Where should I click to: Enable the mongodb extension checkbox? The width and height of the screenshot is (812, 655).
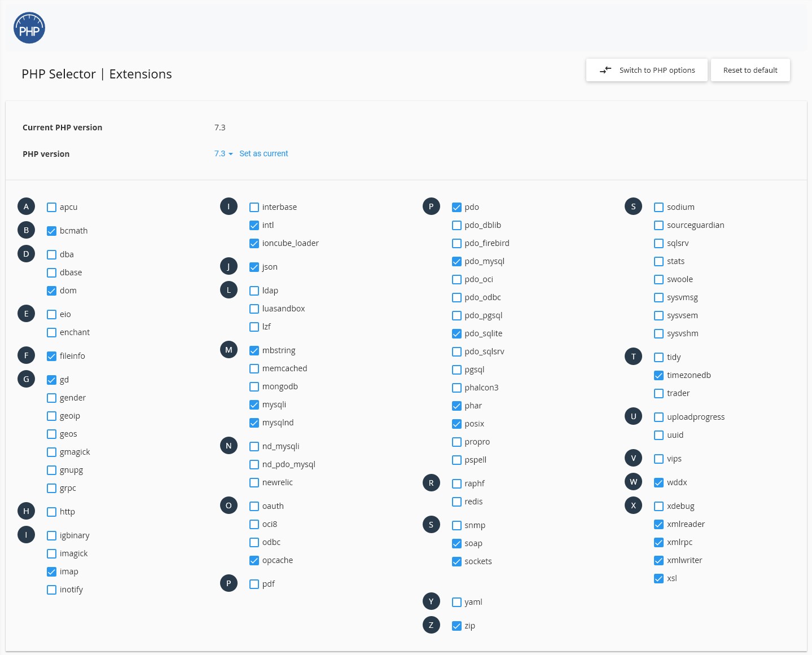[254, 386]
